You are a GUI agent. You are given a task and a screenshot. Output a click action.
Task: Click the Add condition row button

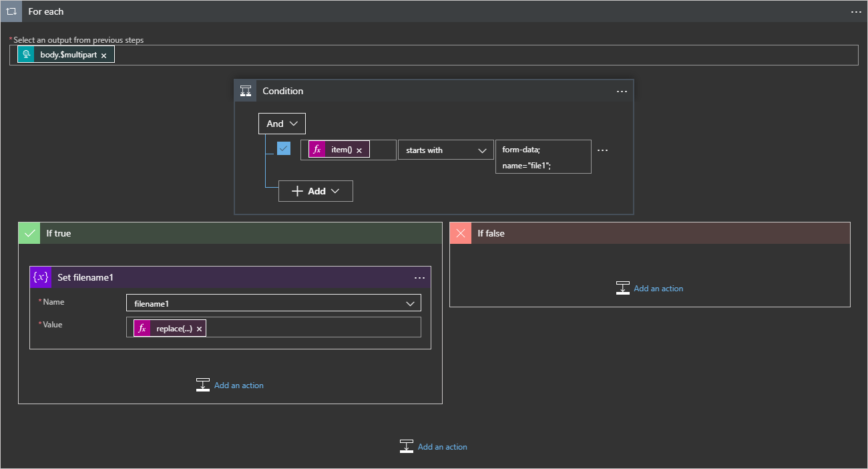tap(316, 191)
